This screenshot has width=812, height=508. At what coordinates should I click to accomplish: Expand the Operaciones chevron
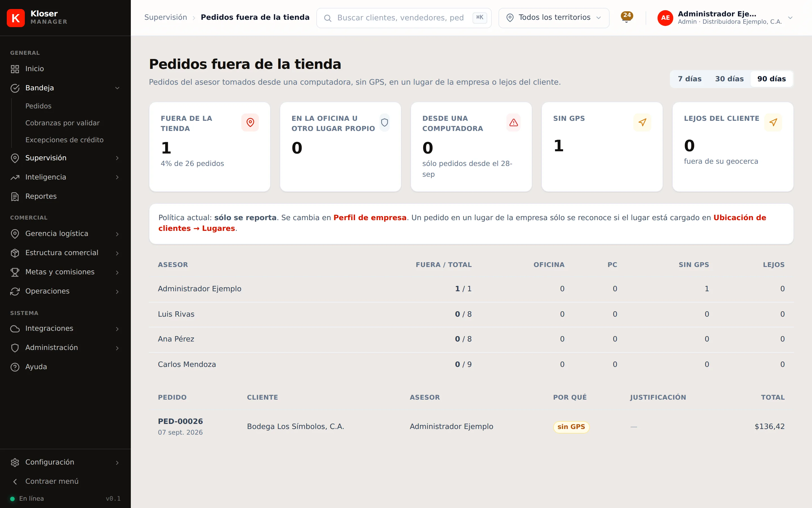(x=117, y=291)
